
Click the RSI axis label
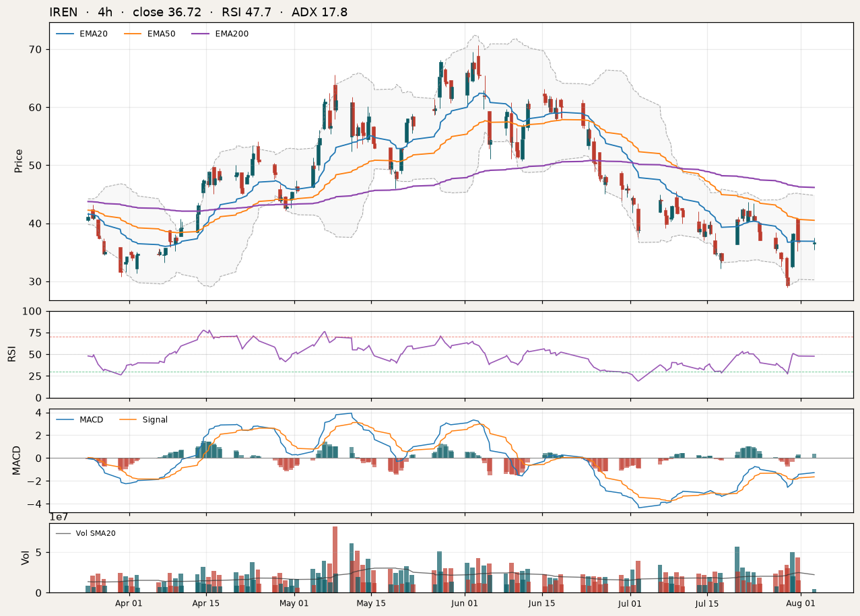(x=12, y=354)
